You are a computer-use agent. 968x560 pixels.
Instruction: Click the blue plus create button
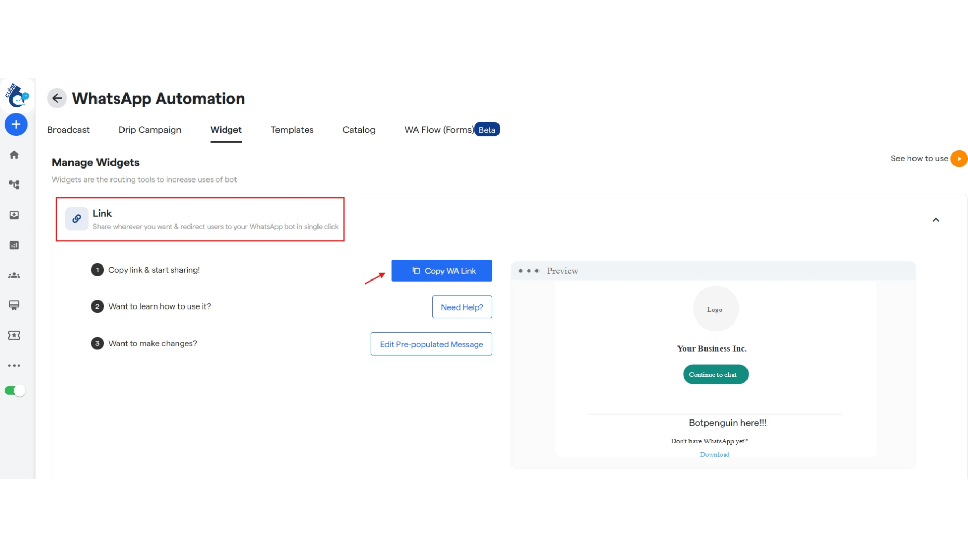[x=16, y=124]
